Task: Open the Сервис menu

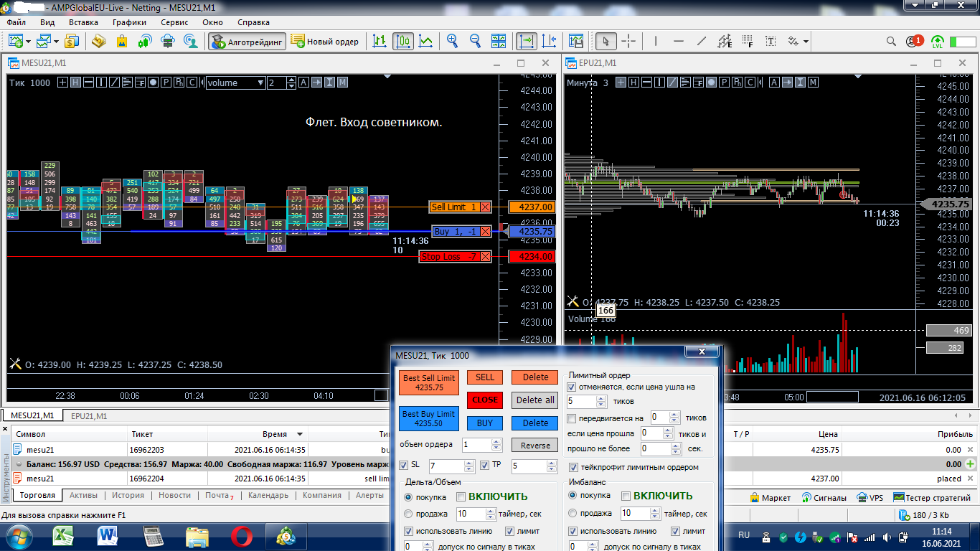Action: [175, 22]
